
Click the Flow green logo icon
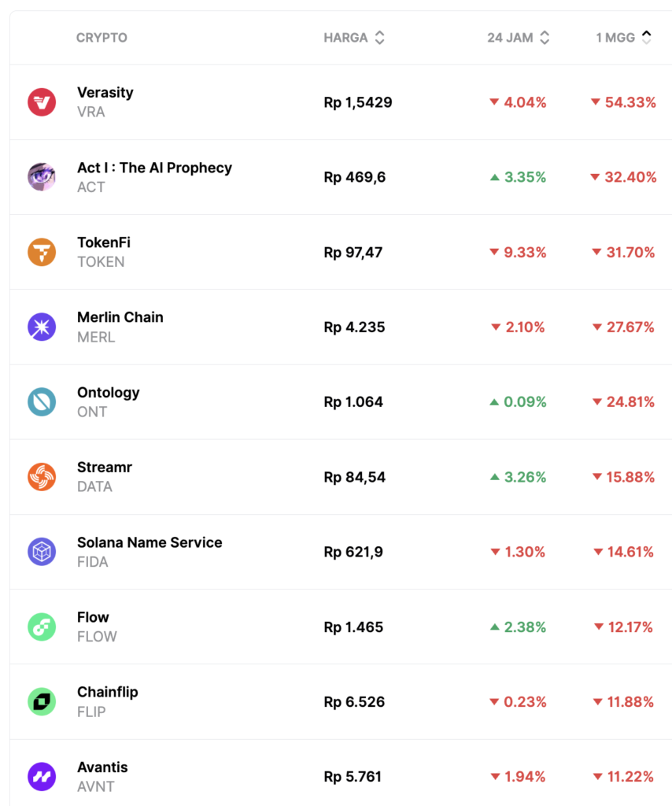[x=42, y=627]
